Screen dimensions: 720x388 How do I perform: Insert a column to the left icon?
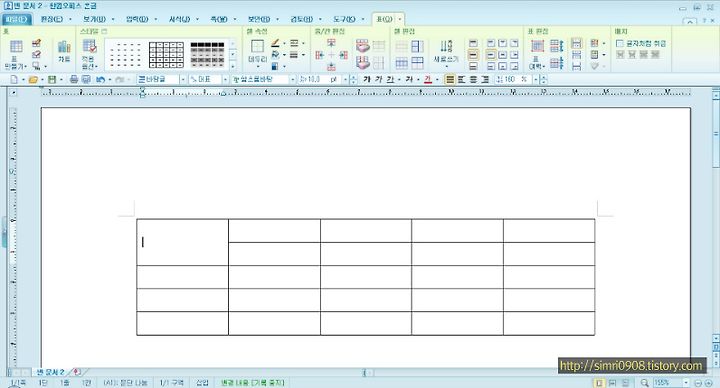pos(320,55)
